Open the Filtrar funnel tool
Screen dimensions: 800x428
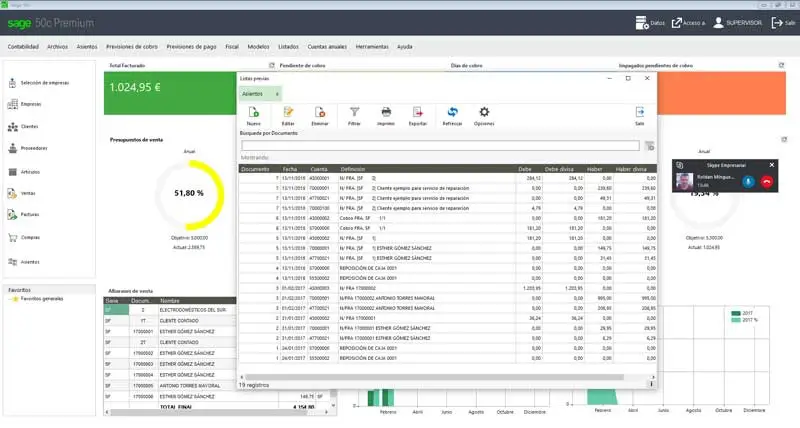[354, 112]
